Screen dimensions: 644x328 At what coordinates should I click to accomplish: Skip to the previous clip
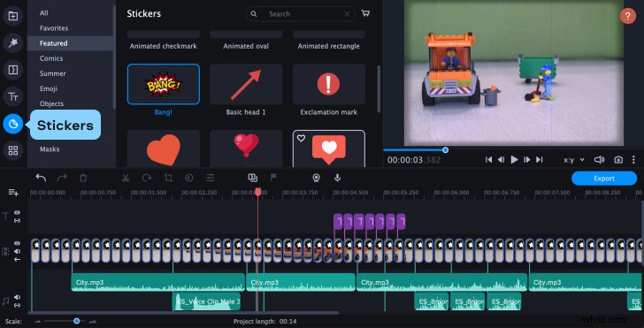pyautogui.click(x=488, y=160)
